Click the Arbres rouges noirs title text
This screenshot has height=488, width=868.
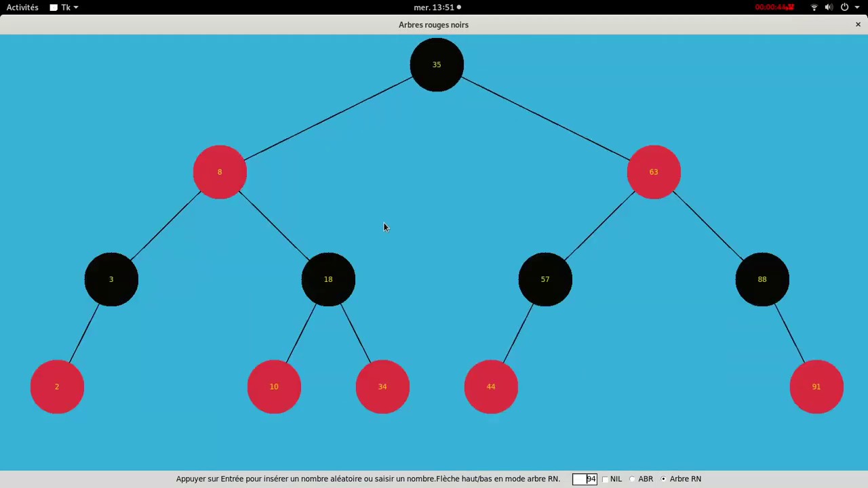[x=433, y=25]
